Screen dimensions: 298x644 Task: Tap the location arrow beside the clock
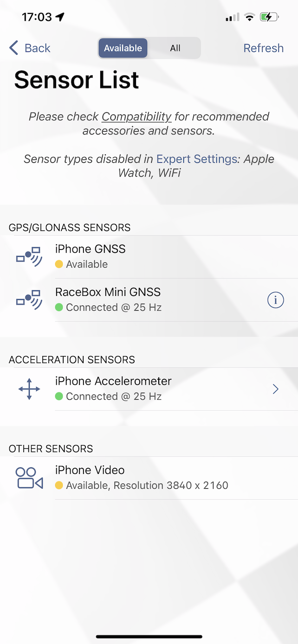[x=60, y=17]
